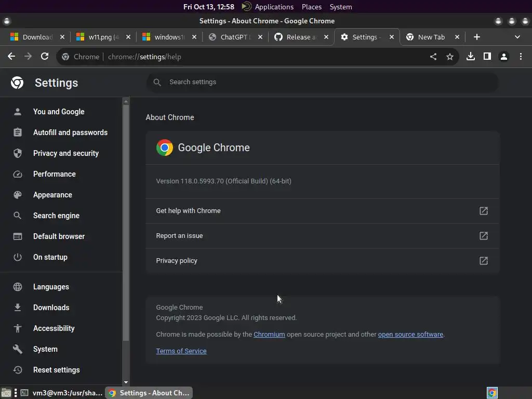The image size is (532, 399).
Task: Click the sidebar scrollbar up arrow
Action: (x=126, y=101)
